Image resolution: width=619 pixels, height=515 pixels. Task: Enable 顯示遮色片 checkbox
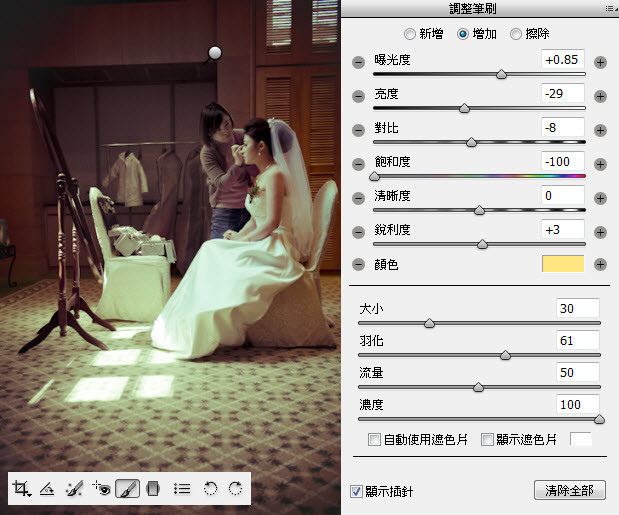point(487,439)
